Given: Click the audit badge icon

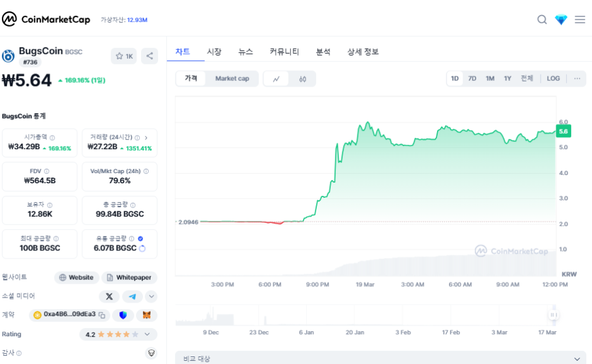Looking at the screenshot, I should (x=151, y=353).
